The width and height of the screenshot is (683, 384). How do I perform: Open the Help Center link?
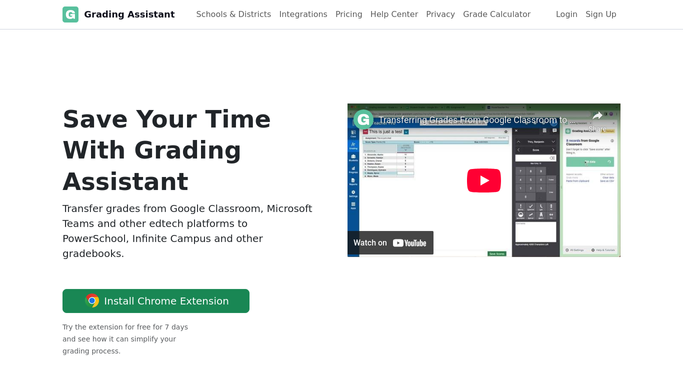pyautogui.click(x=394, y=14)
